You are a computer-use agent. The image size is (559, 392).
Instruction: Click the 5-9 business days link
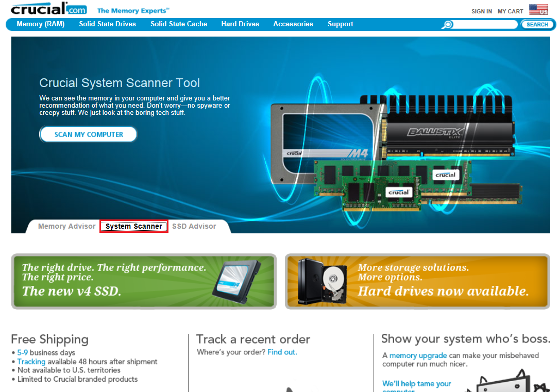(x=23, y=352)
